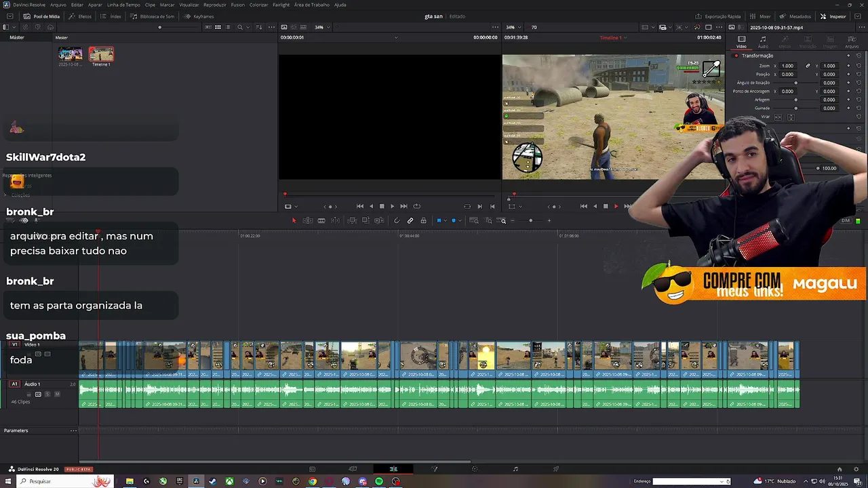Viewport: 868px width, 488px height.
Task: Toggle the Transformação enable switch
Action: 736,56
